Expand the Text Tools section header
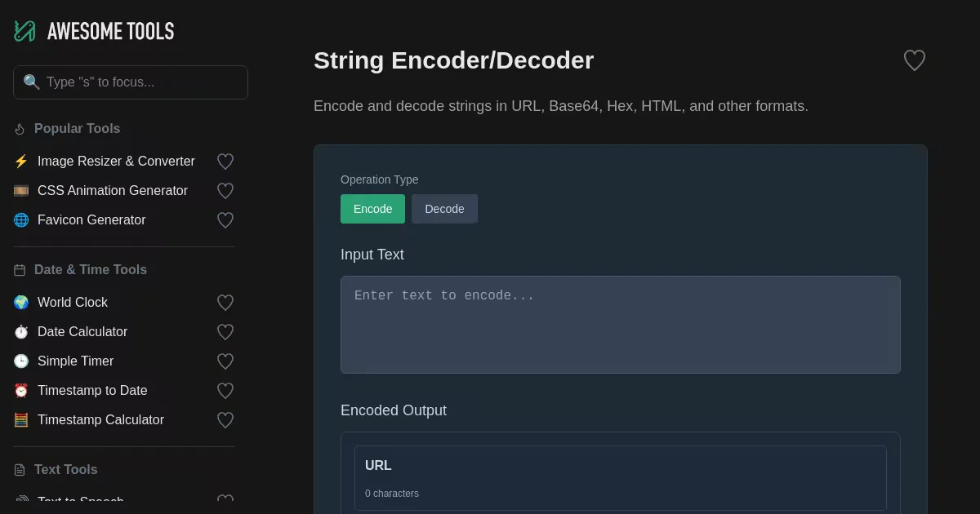 pyautogui.click(x=65, y=470)
